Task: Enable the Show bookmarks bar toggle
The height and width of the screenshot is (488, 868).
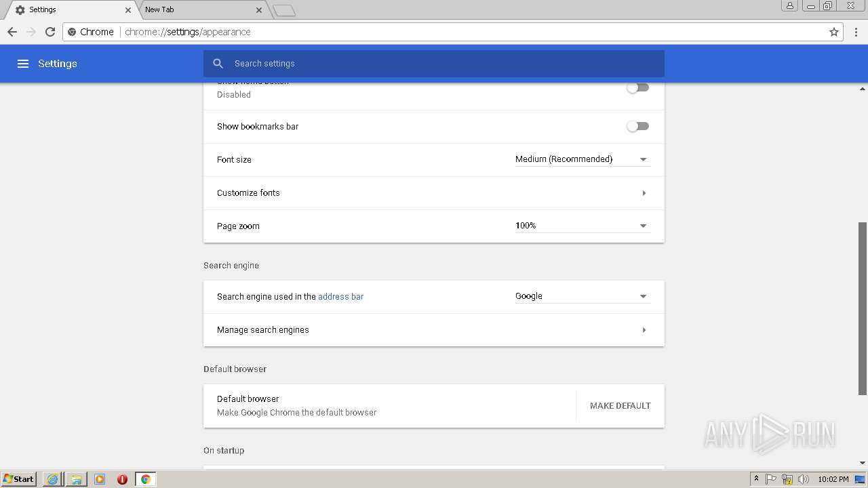Action: tap(637, 126)
